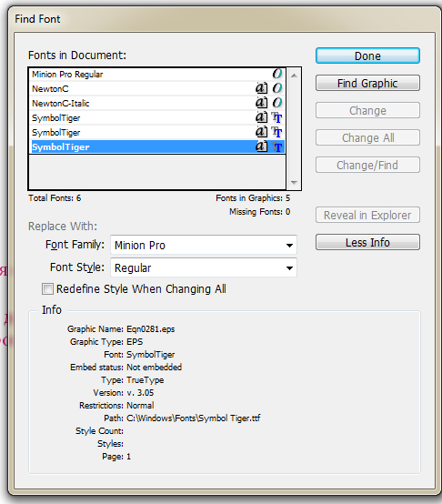Click the Total Fonts: 6 label
This screenshot has width=442, height=504.
55,198
